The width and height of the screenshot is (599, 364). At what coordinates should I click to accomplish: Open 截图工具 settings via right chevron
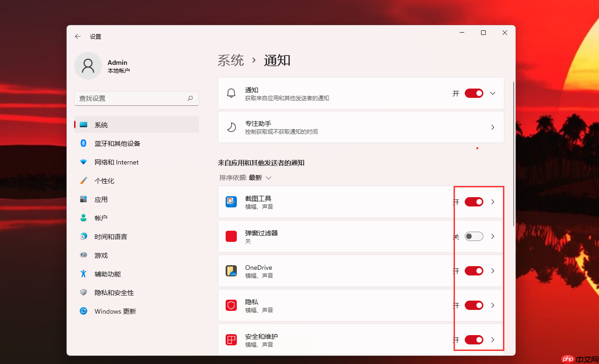click(x=493, y=202)
